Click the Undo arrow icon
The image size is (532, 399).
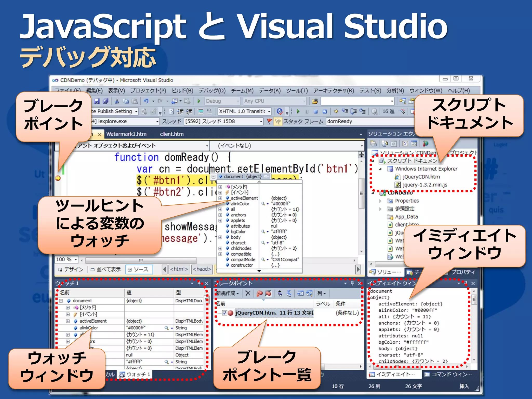(146, 101)
